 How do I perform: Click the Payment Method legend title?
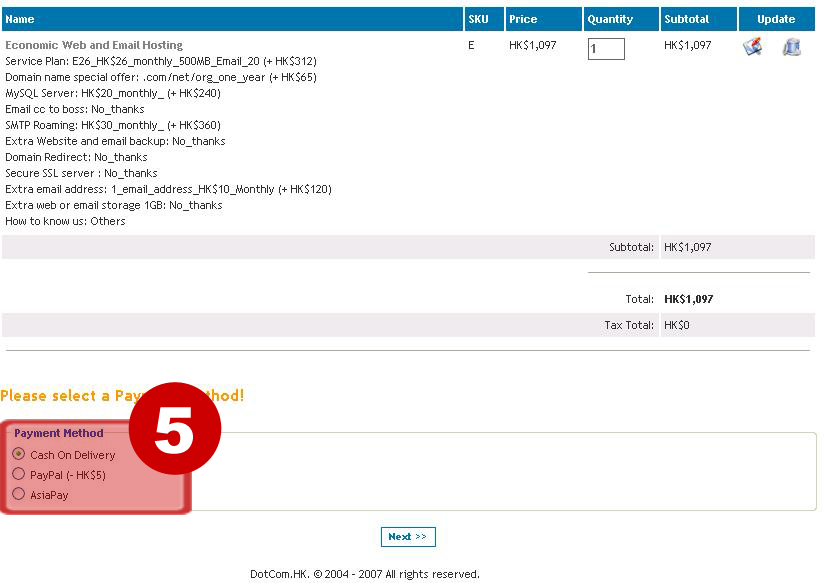click(59, 433)
